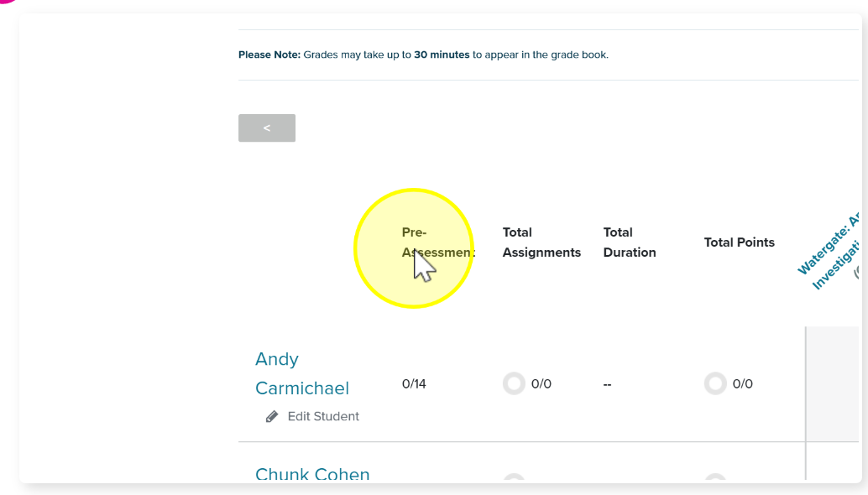Viewport: 868px width, 495px height.
Task: Click the bold '30 minutes' note text
Action: coord(442,55)
